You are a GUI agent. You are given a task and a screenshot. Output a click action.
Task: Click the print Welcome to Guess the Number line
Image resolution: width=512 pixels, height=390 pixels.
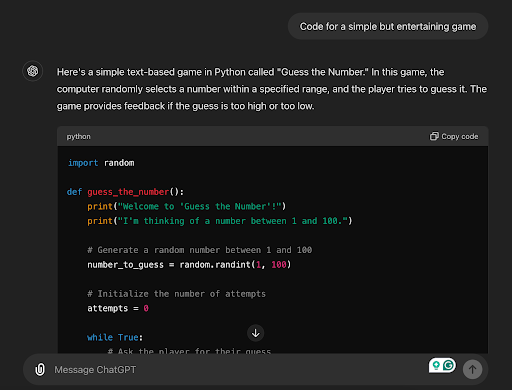[186, 207]
